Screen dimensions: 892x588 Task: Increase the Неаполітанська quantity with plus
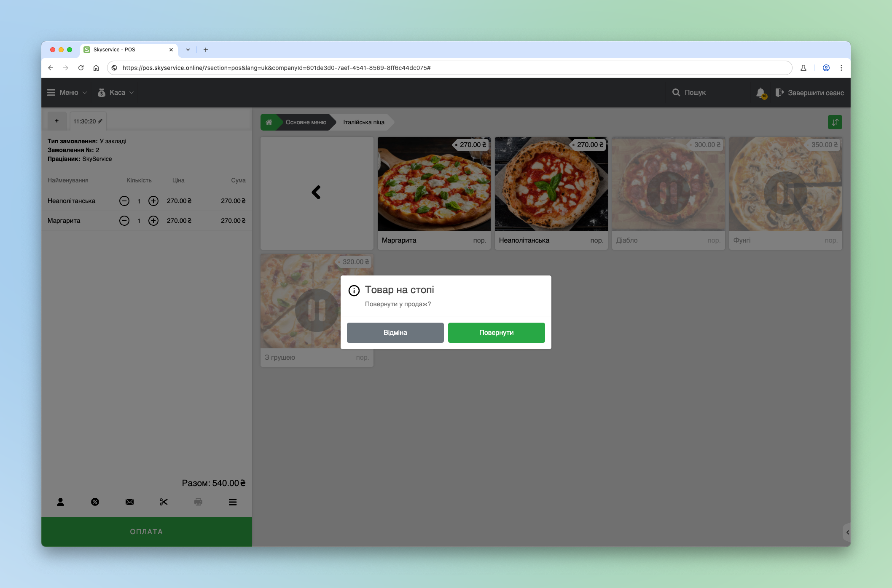click(153, 201)
